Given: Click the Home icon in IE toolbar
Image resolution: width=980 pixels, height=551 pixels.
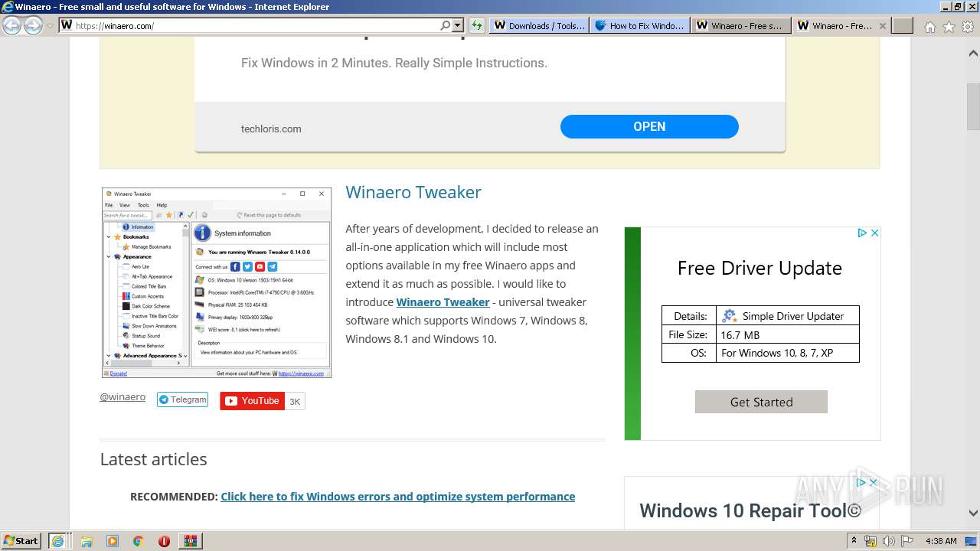Looking at the screenshot, I should (x=929, y=27).
